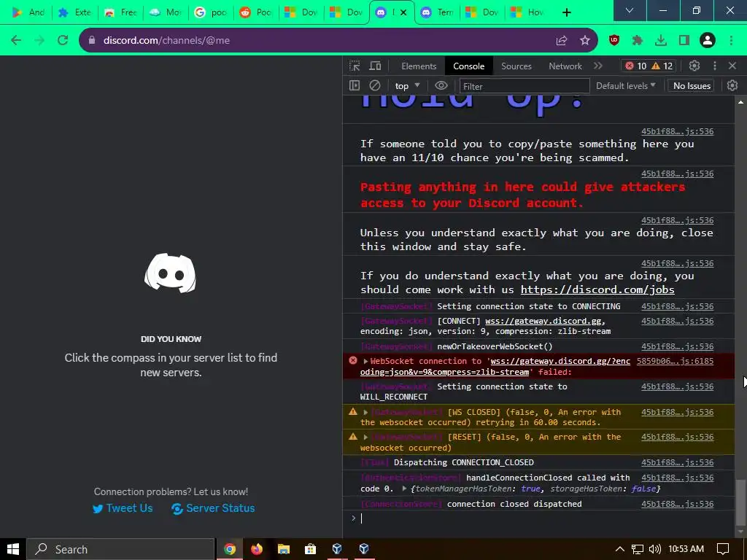Click the console prompt input line

click(538, 518)
